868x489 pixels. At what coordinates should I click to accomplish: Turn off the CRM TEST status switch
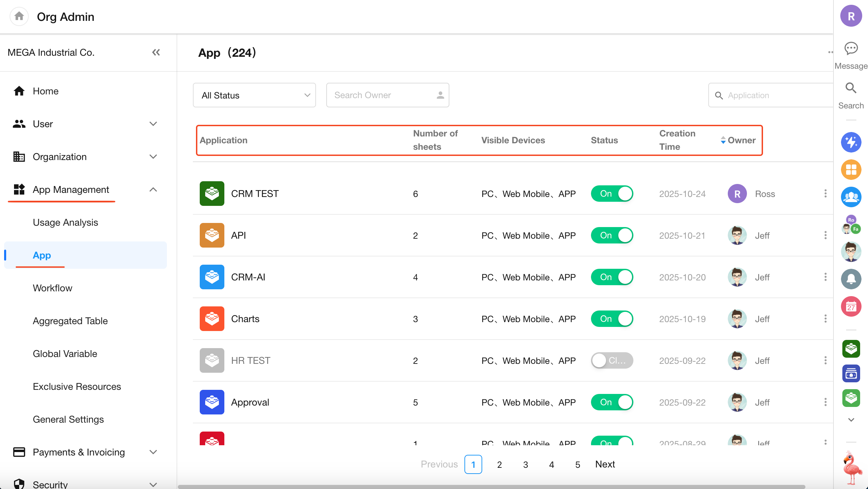point(612,194)
